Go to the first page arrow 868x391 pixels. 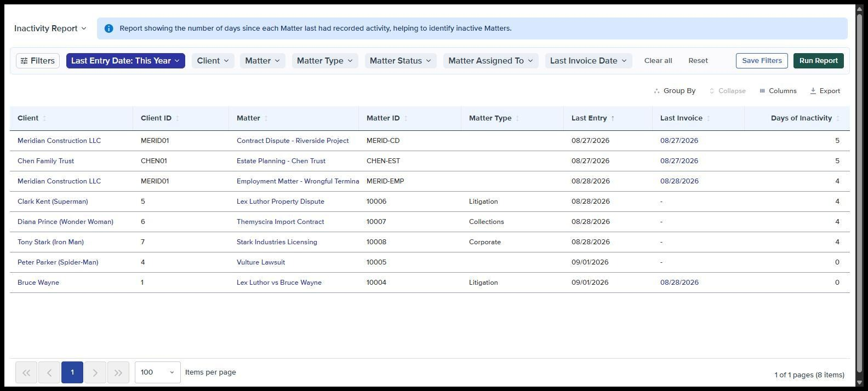(26, 372)
